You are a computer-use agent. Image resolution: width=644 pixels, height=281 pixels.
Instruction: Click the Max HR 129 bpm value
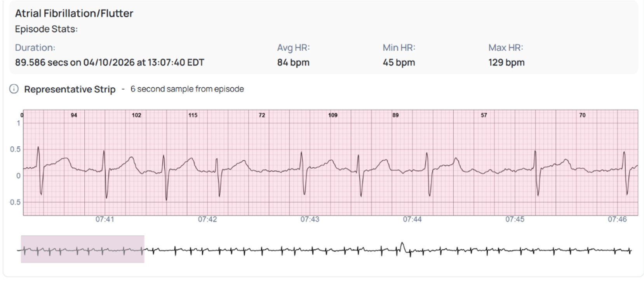[x=506, y=62]
